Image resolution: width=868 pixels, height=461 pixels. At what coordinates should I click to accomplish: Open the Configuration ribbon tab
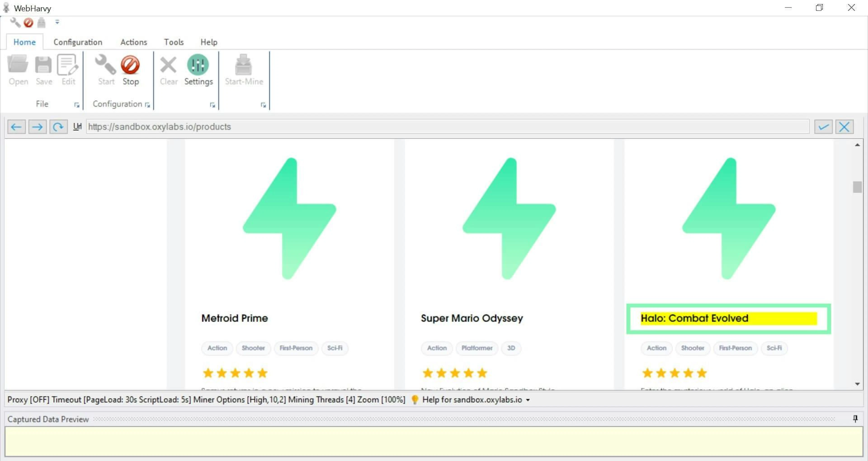pos(78,42)
